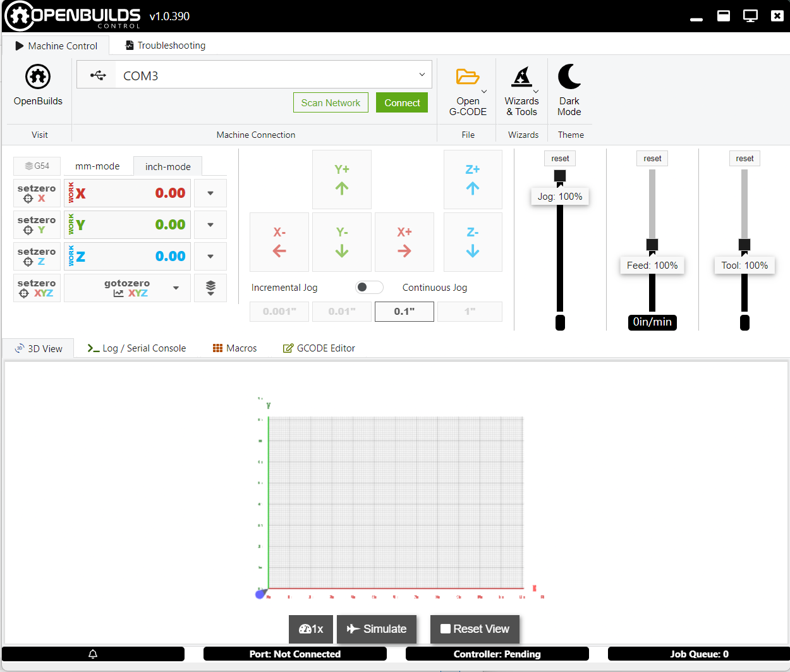This screenshot has height=672, width=790.
Task: Open Machine Control tab
Action: point(56,46)
